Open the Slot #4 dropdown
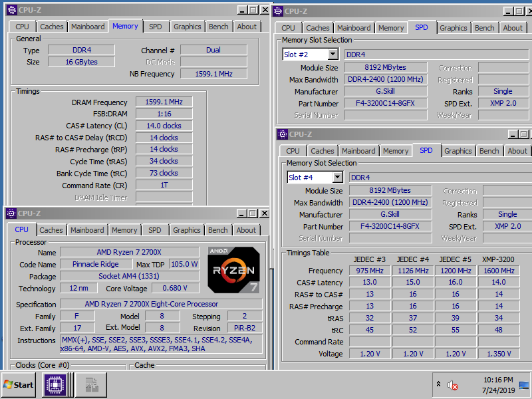 tap(338, 178)
